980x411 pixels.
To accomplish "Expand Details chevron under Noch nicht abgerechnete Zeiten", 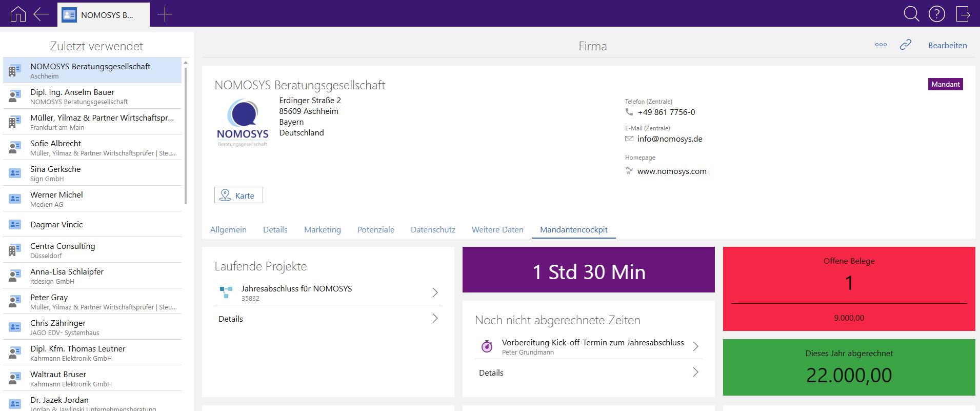I will click(695, 372).
